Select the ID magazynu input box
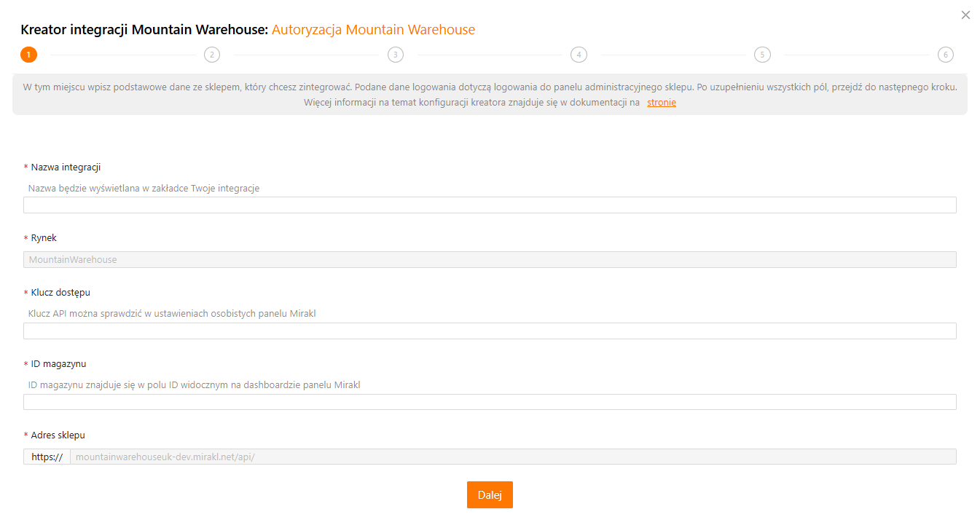This screenshot has width=980, height=517. click(490, 403)
